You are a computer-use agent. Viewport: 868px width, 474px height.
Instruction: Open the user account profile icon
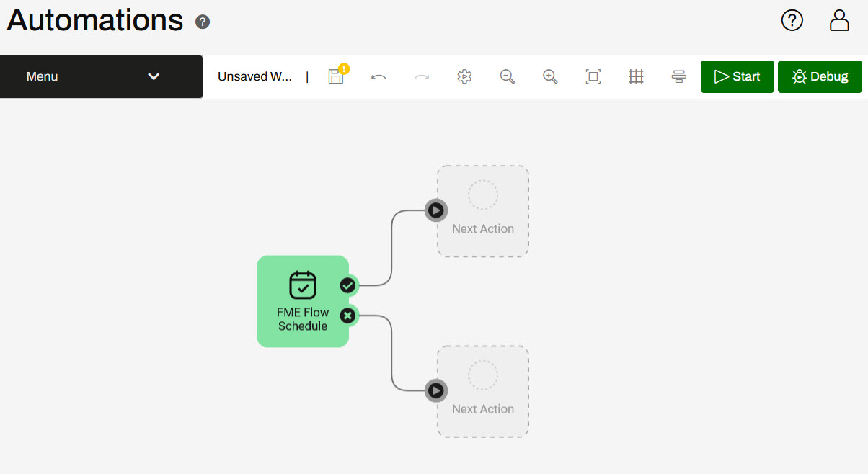(x=839, y=20)
